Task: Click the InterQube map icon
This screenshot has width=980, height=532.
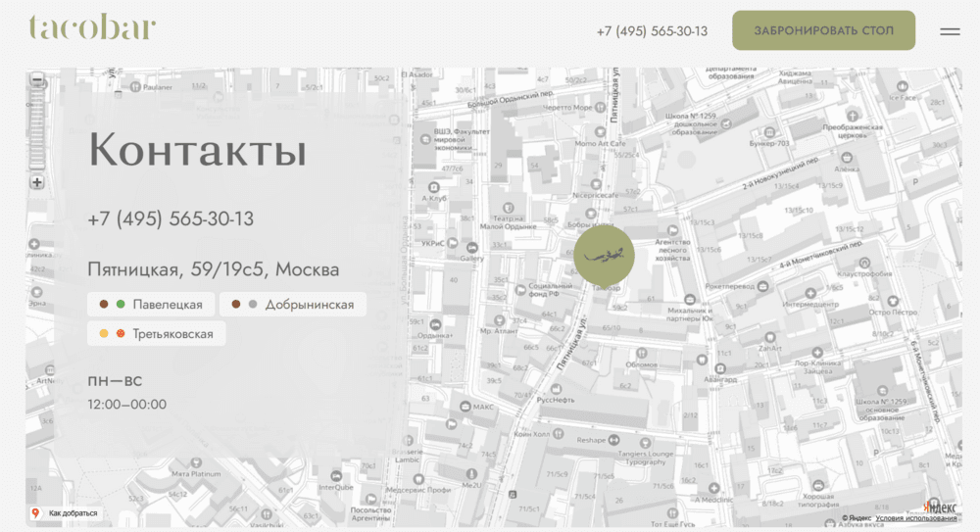Action: pos(336,476)
